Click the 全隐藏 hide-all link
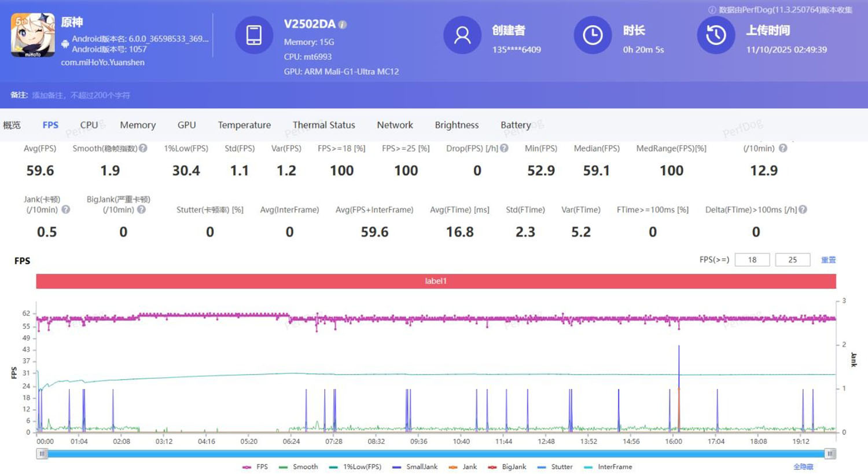The image size is (868, 474). coord(804,466)
